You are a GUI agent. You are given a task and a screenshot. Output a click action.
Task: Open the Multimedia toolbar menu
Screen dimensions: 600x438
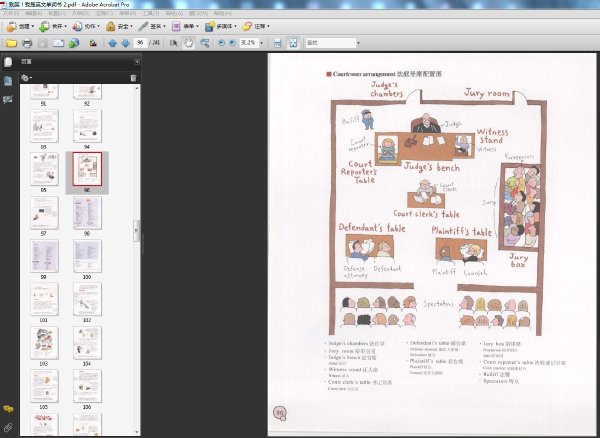(x=221, y=26)
